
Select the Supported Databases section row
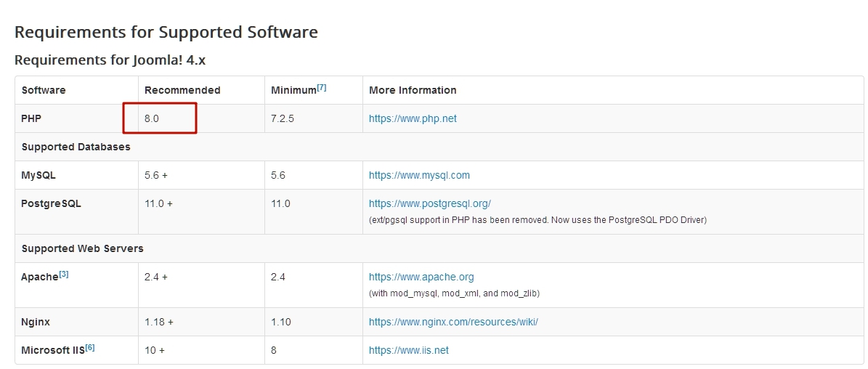point(76,147)
